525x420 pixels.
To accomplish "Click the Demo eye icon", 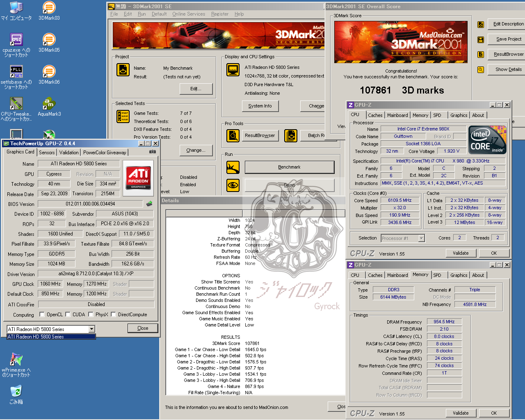I will (233, 185).
